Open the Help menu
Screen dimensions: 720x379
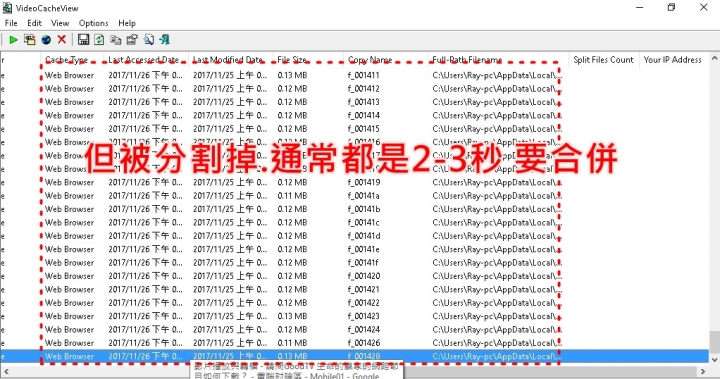[x=127, y=23]
